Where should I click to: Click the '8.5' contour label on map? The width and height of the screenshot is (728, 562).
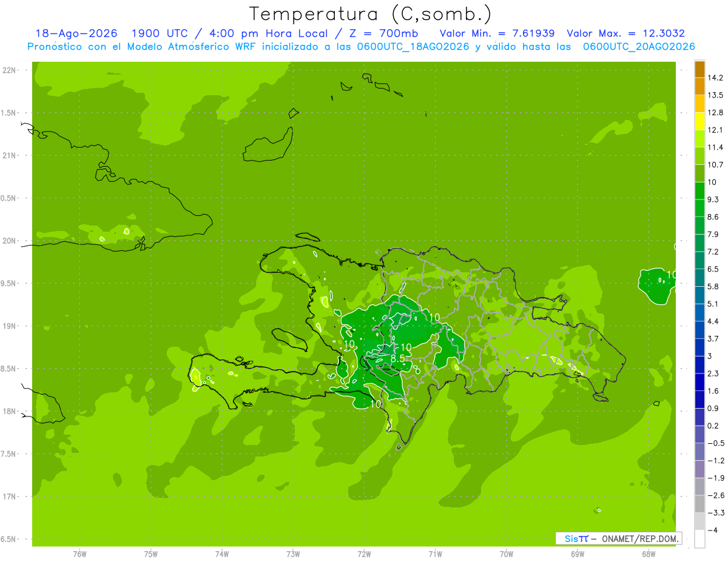click(x=397, y=358)
